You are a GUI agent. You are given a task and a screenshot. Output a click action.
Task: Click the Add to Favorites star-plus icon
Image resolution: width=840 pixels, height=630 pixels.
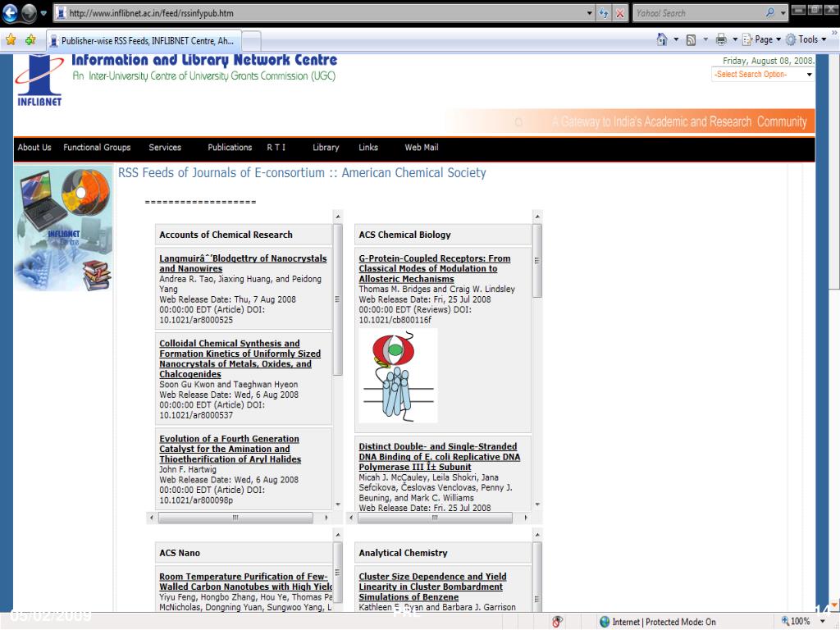pos(30,39)
